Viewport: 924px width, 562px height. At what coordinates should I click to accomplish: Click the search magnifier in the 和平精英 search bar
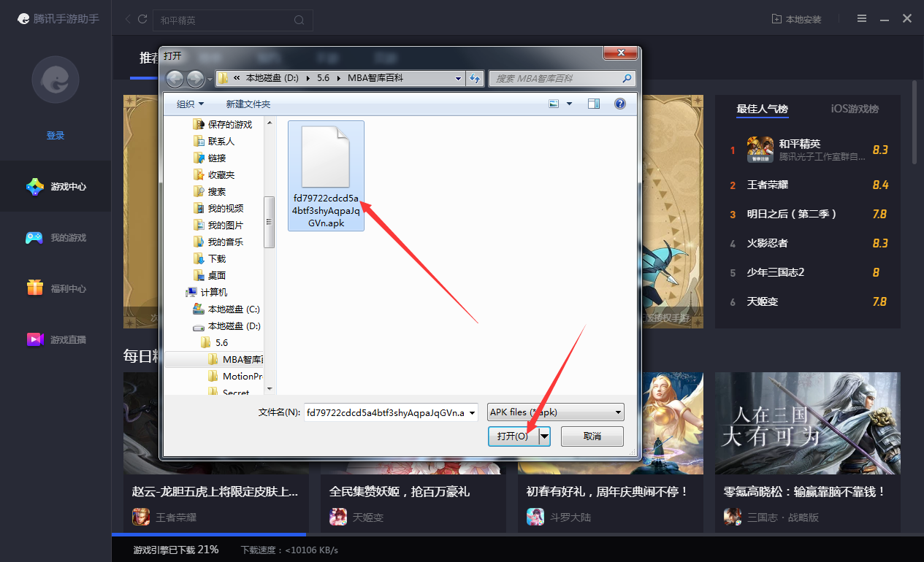[299, 20]
